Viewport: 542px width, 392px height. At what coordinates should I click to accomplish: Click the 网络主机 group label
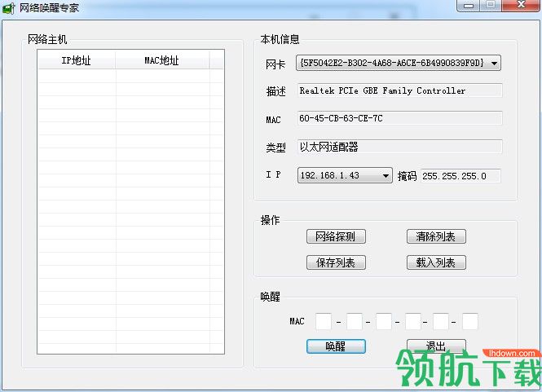47,39
